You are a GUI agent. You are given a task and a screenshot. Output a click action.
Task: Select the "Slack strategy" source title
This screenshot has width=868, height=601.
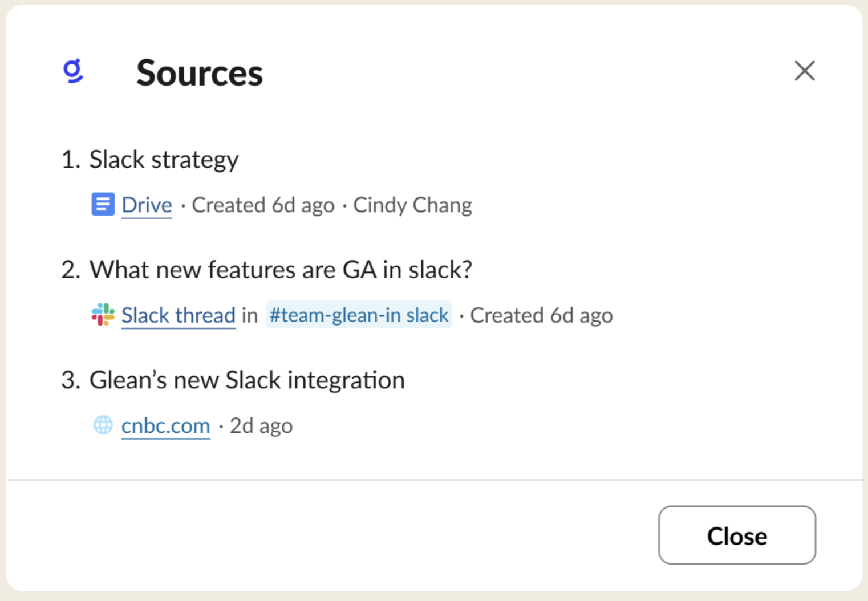tap(164, 160)
